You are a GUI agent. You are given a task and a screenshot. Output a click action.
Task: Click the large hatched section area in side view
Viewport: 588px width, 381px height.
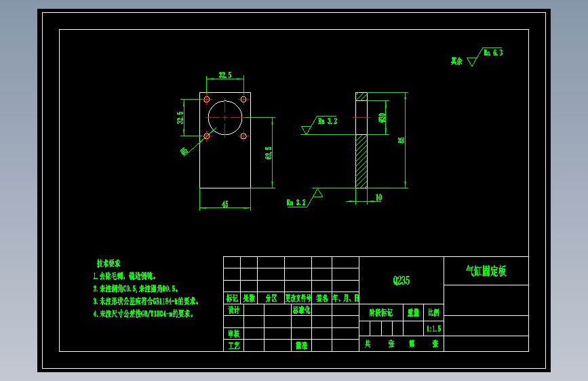361,161
